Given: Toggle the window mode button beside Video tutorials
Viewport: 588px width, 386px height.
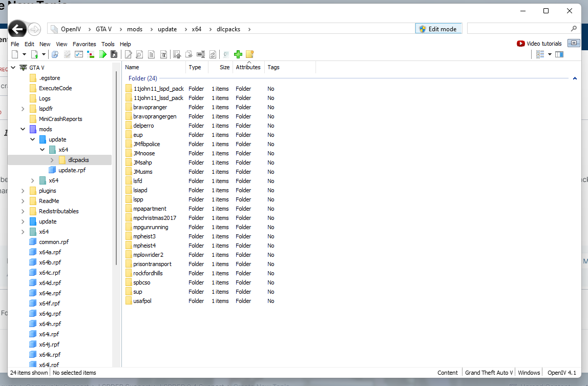Looking at the screenshot, I should click(x=574, y=44).
